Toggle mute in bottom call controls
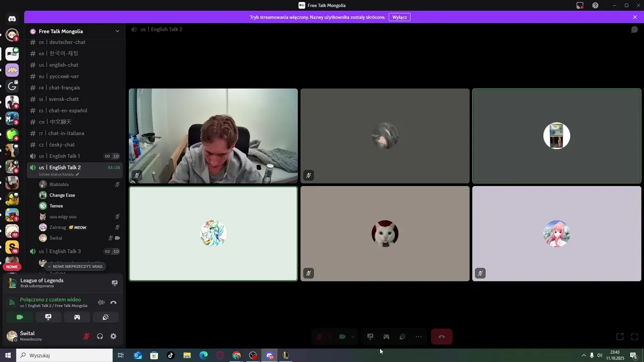The image size is (644, 362). [318, 337]
